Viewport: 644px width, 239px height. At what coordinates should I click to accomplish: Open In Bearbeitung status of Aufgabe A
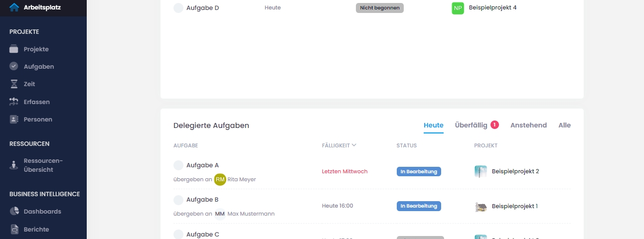click(x=419, y=171)
